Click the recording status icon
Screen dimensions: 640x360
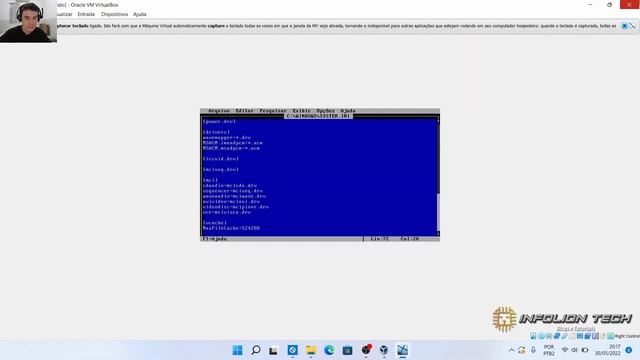point(588,336)
